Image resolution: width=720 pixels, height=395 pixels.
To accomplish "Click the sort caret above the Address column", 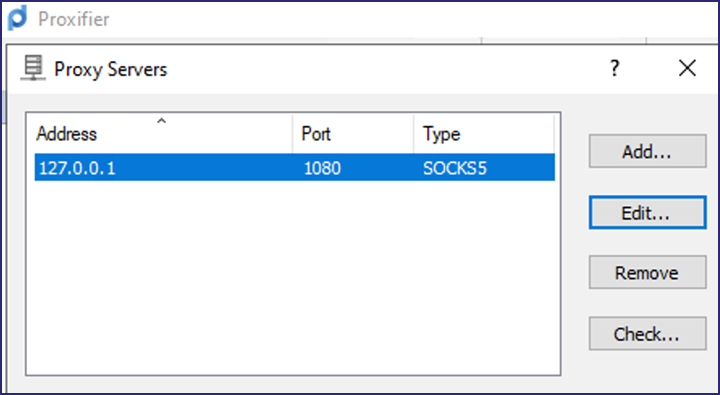I will (x=161, y=121).
